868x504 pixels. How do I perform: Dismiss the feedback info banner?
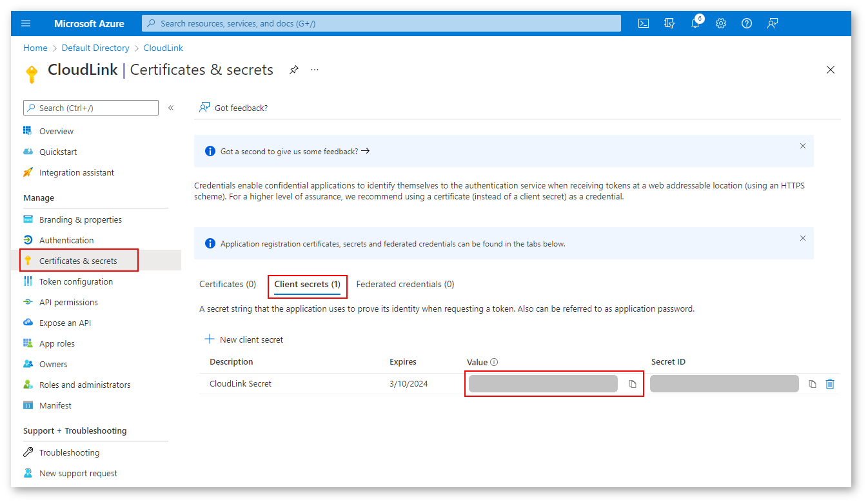(803, 146)
